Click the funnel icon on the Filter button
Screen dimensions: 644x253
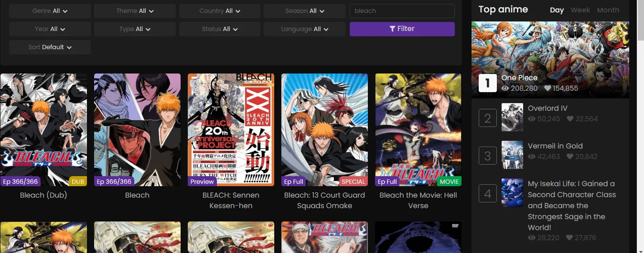(x=392, y=29)
